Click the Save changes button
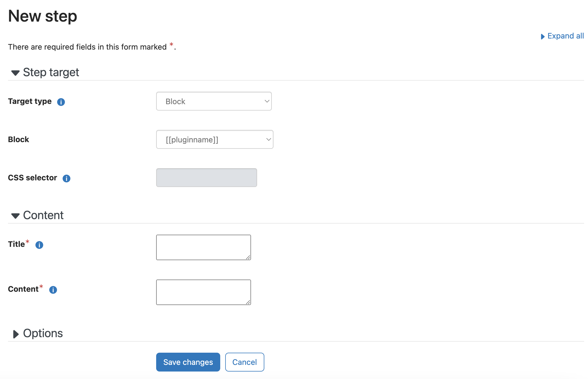 click(188, 362)
